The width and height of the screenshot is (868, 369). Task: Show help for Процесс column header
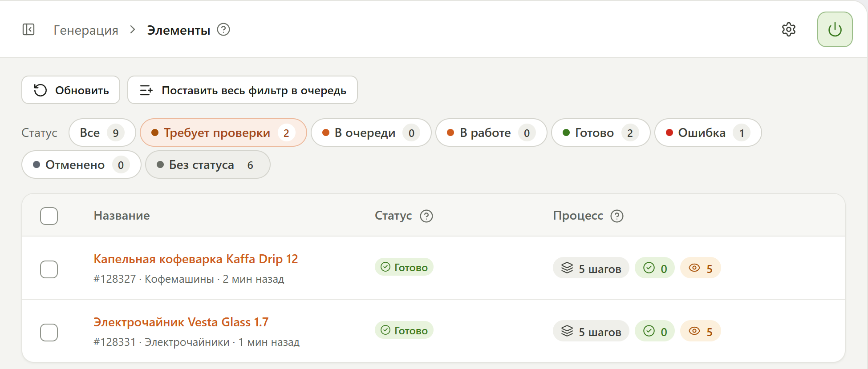click(x=617, y=216)
